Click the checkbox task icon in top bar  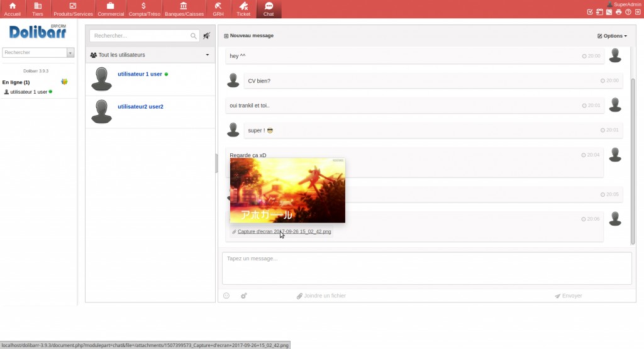(x=589, y=12)
